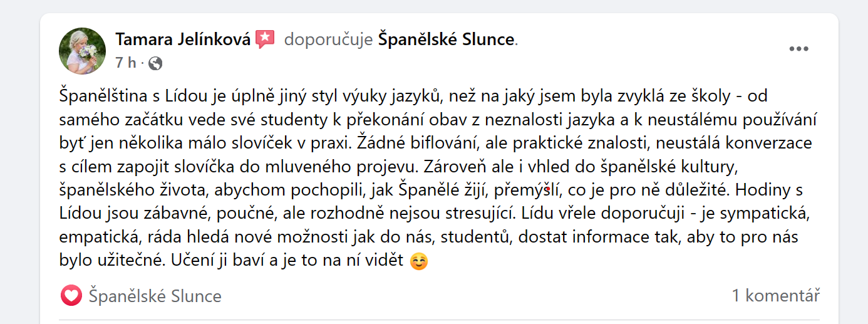The height and width of the screenshot is (324, 868).
Task: Show the "1 komentář" comments
Action: (775, 295)
